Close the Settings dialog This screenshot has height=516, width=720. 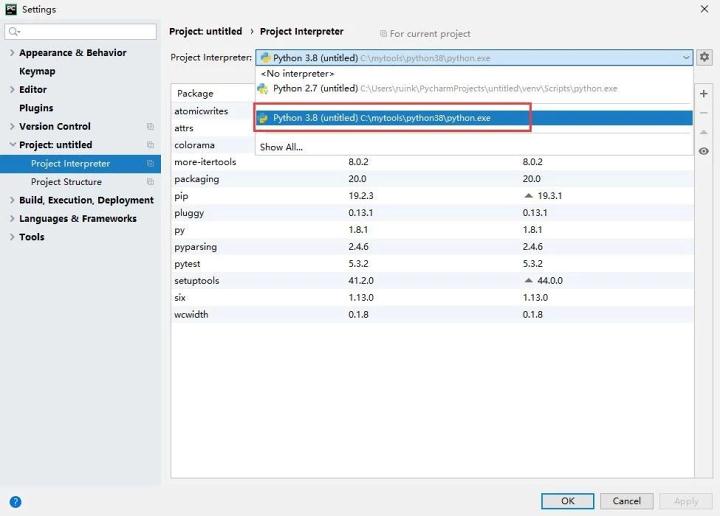coord(704,9)
